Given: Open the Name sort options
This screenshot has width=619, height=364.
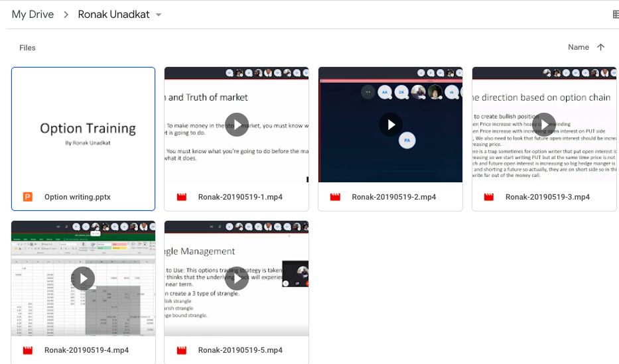Looking at the screenshot, I should tap(578, 47).
